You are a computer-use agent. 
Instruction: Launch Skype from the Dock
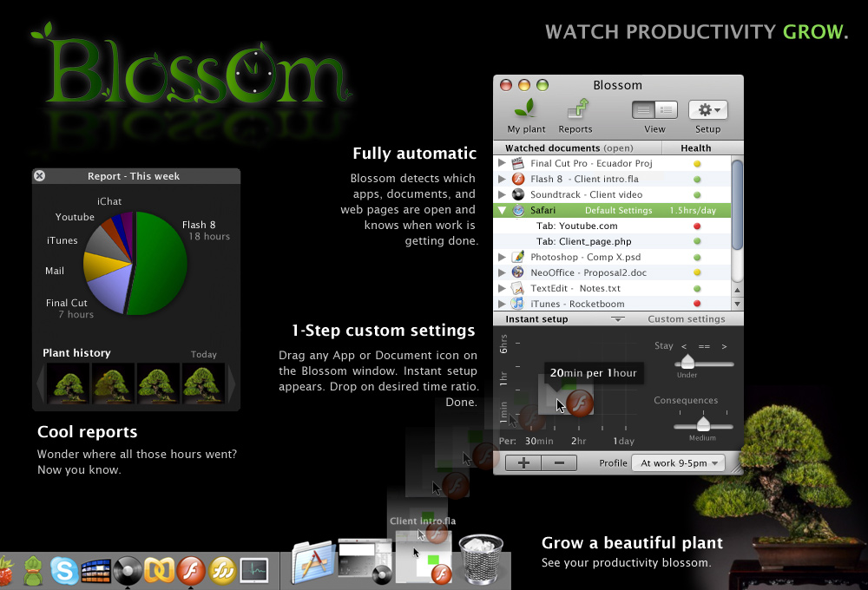point(64,570)
